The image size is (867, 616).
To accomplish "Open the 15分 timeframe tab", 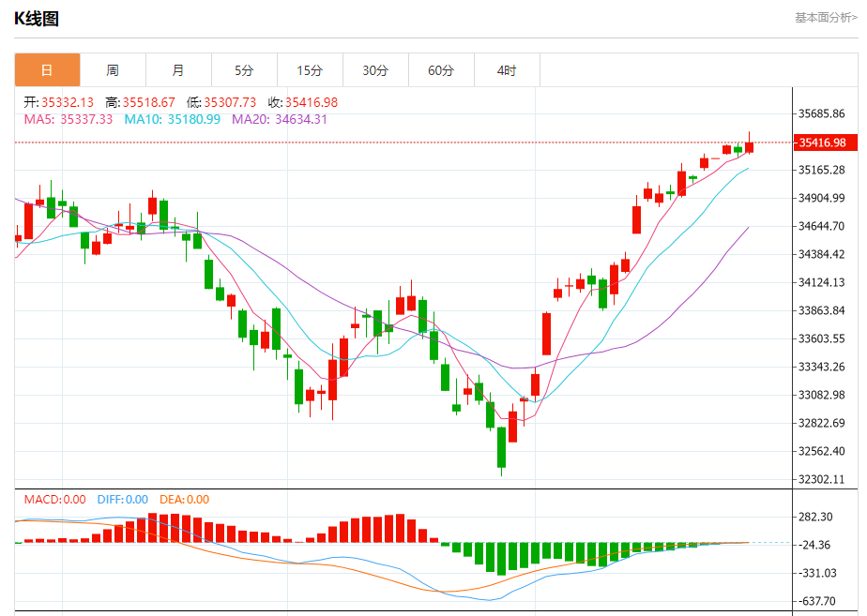I will pos(311,70).
